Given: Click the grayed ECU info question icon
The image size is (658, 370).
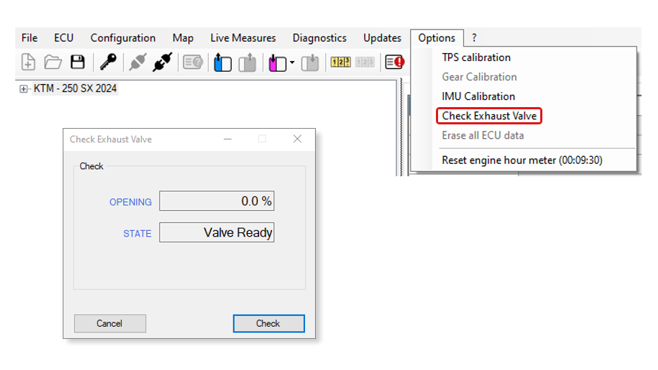Looking at the screenshot, I should (x=193, y=63).
